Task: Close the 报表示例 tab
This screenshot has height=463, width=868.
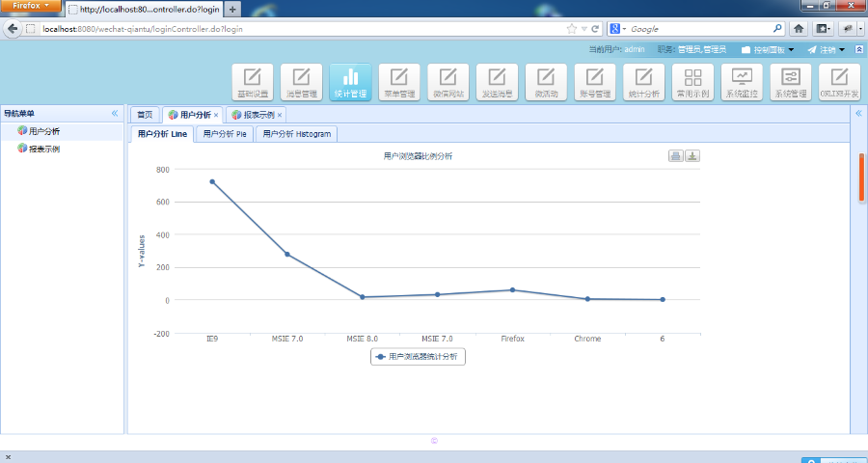Action: (x=280, y=115)
